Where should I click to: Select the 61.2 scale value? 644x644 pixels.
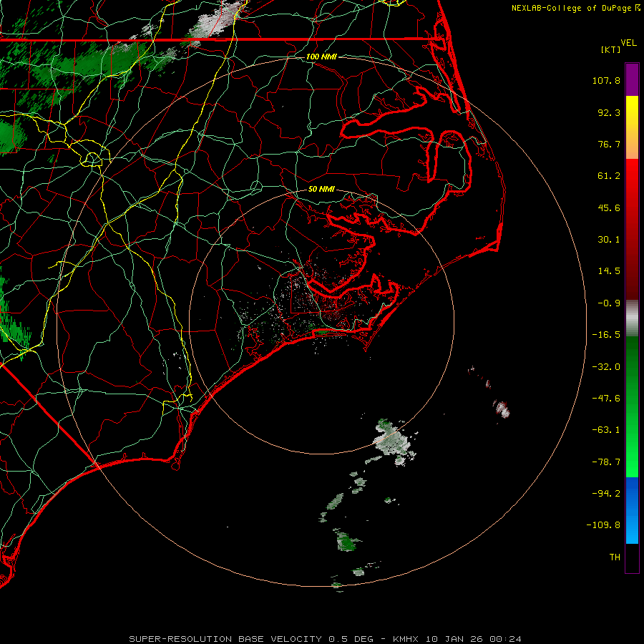(609, 176)
